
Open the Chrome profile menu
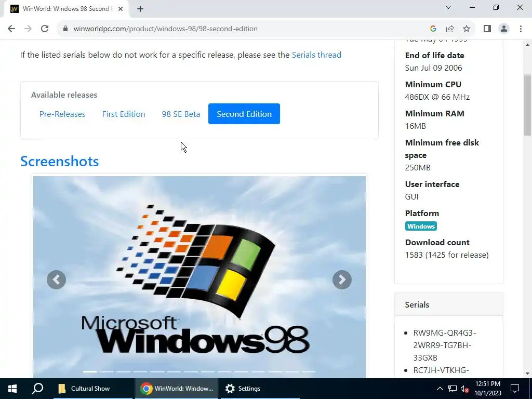click(504, 29)
